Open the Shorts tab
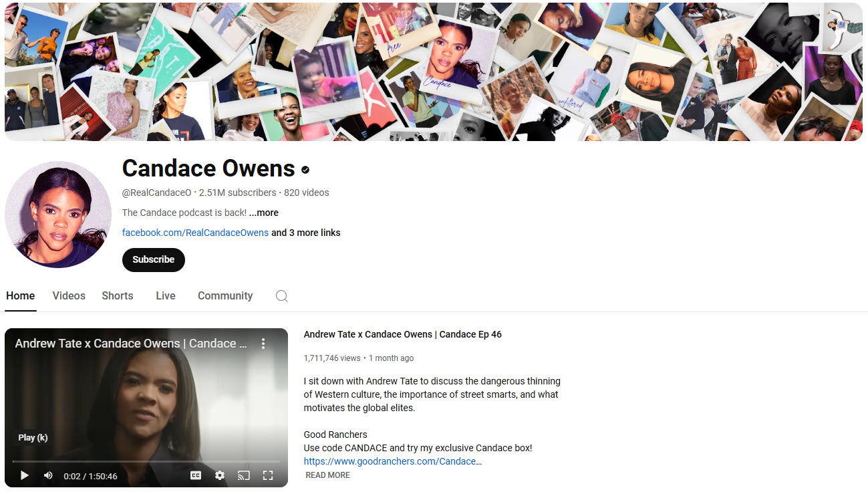Screen dimensions: 868x494 117,295
